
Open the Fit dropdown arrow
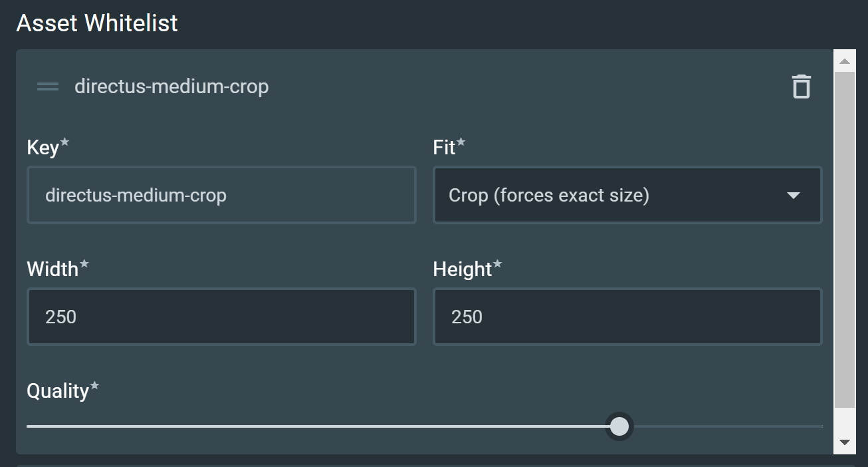click(x=793, y=196)
